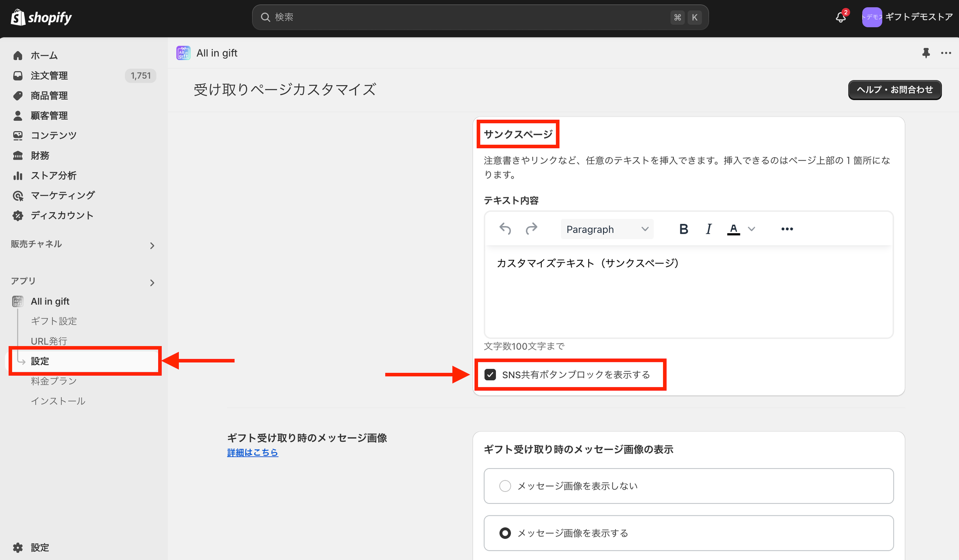This screenshot has height=560, width=959.
Task: Click ヘルプ・お問合わせ button
Action: point(894,90)
